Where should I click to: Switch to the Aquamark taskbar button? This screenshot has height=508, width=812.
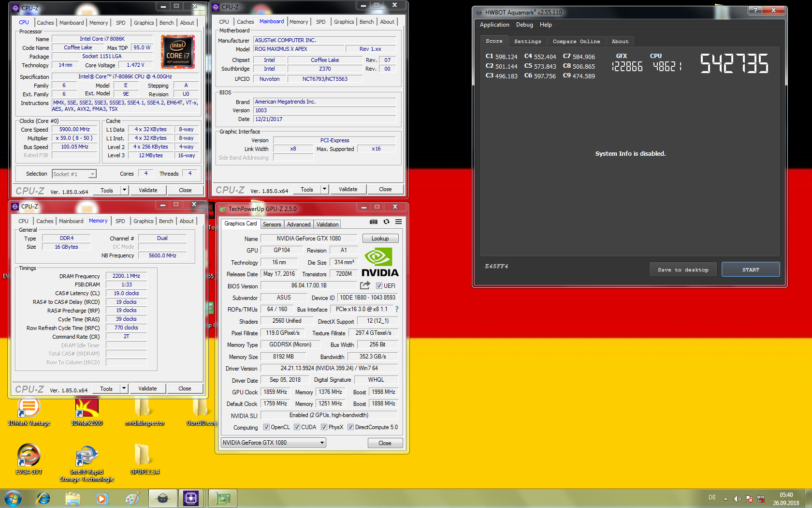162,498
